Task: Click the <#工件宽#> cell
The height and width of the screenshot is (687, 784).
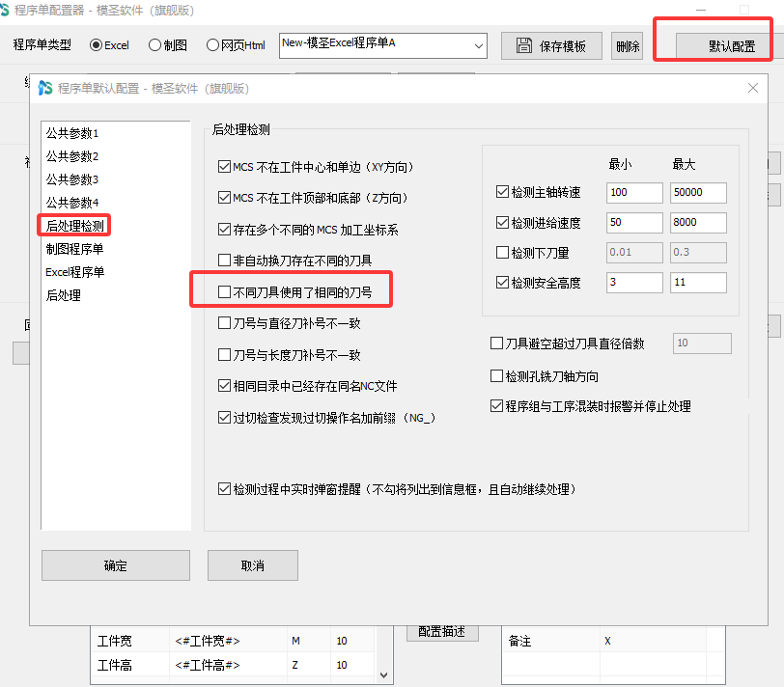Action: point(208,641)
